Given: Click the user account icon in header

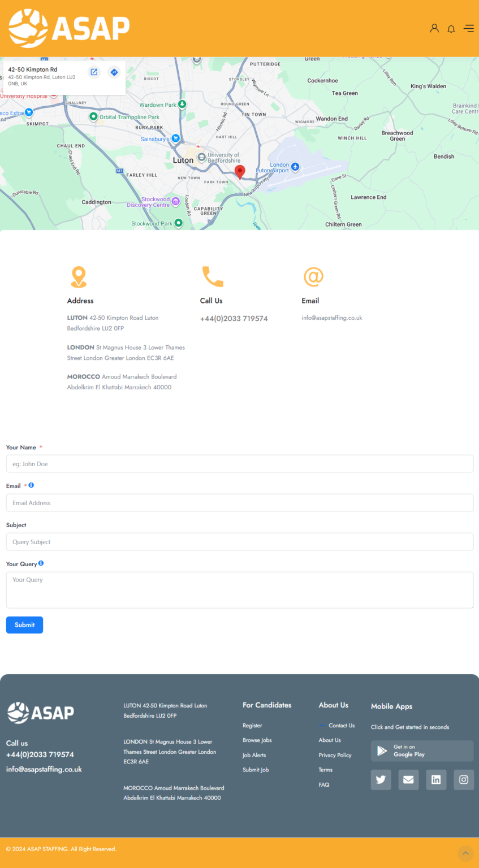Looking at the screenshot, I should [434, 28].
